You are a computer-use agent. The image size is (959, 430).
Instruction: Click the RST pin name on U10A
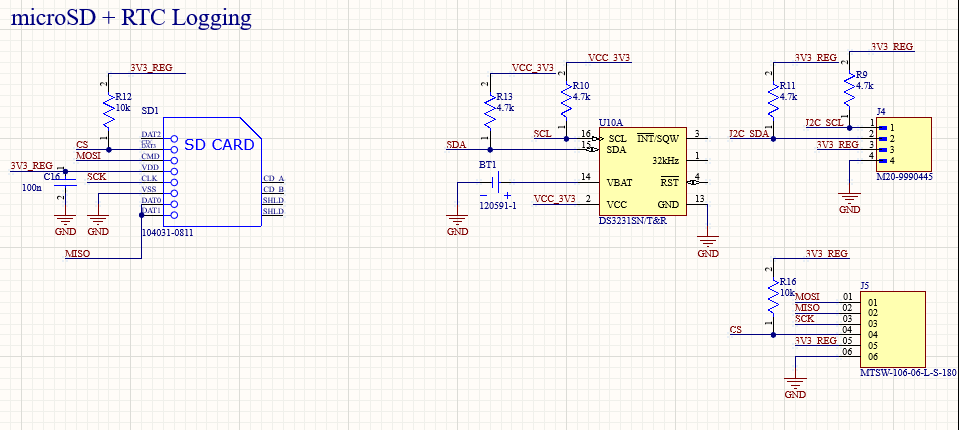click(x=670, y=182)
